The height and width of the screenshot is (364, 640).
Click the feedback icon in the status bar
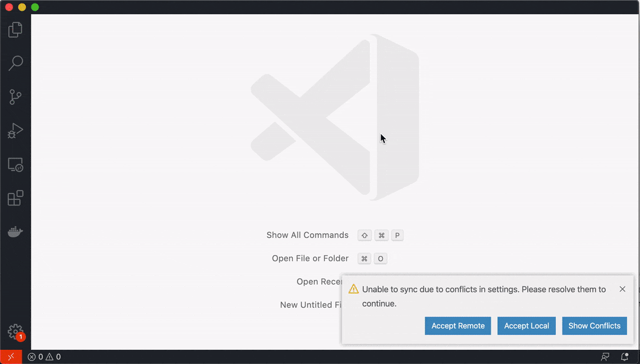click(604, 356)
